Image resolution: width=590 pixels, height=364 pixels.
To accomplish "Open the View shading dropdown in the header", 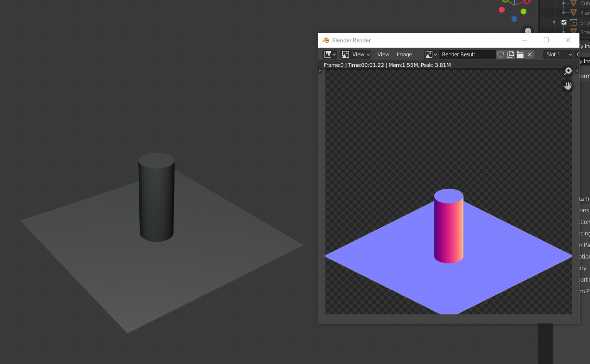I will point(355,54).
